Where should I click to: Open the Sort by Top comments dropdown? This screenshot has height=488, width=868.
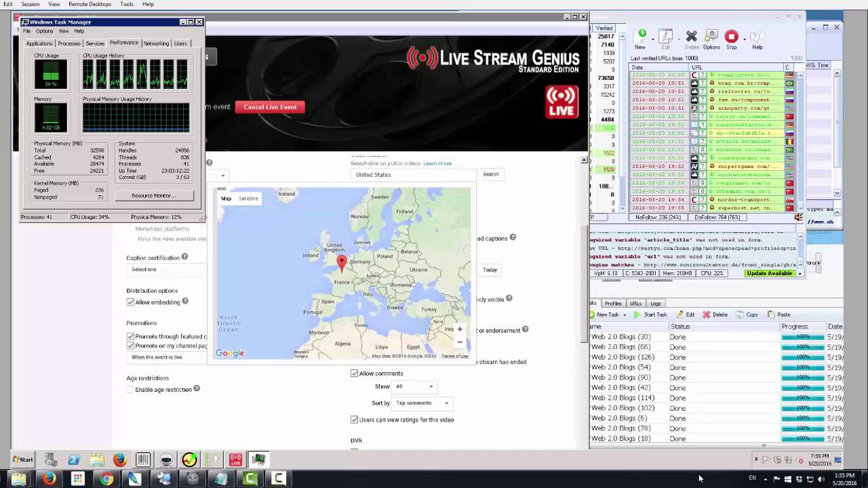coord(422,403)
